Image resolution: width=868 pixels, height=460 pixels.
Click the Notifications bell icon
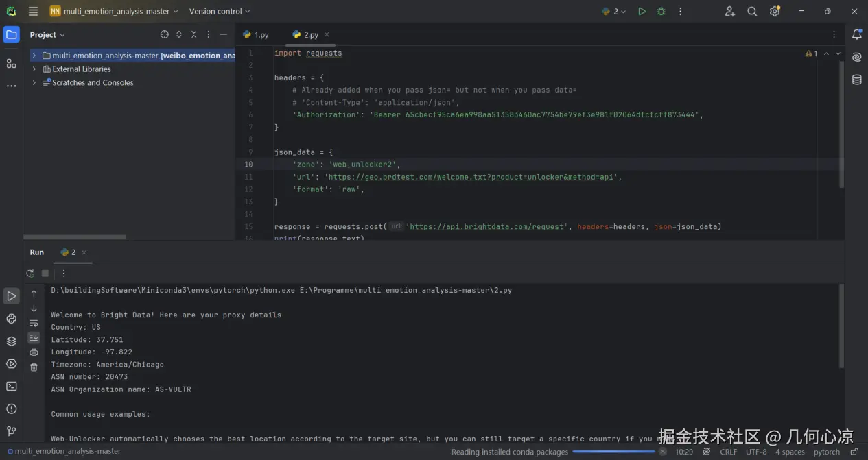(x=856, y=34)
